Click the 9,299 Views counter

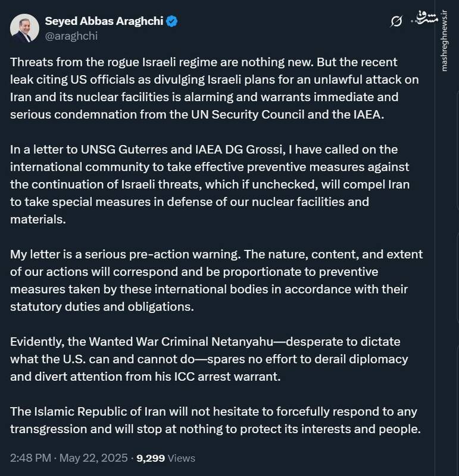(x=166, y=458)
